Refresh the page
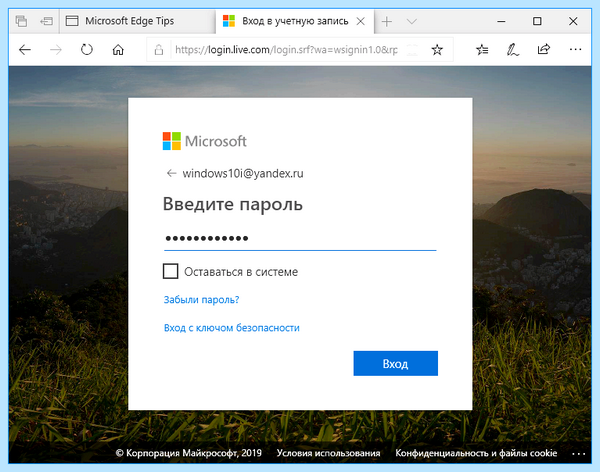The image size is (600, 472). 87,50
